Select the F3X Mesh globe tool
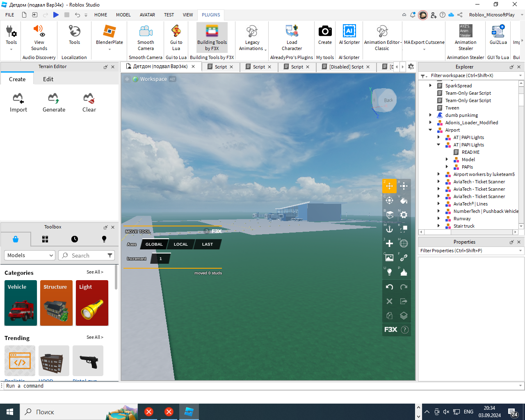This screenshot has height=420, width=525. tap(404, 243)
